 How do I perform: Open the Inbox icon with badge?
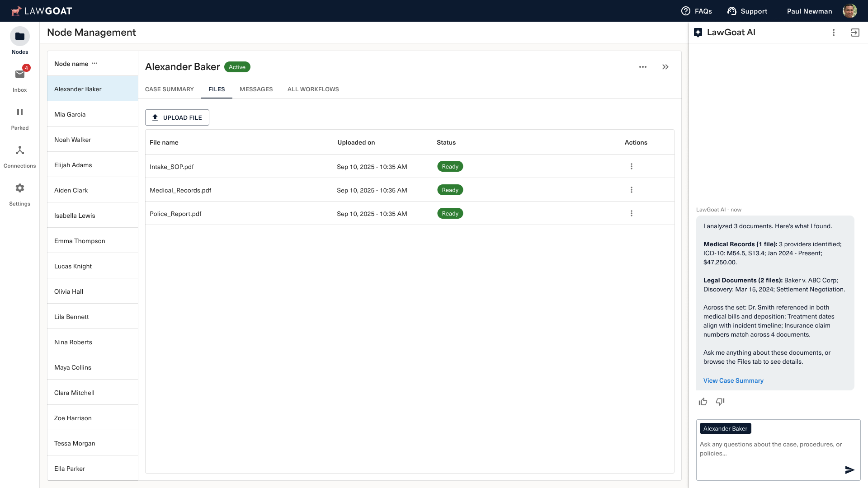pos(20,75)
